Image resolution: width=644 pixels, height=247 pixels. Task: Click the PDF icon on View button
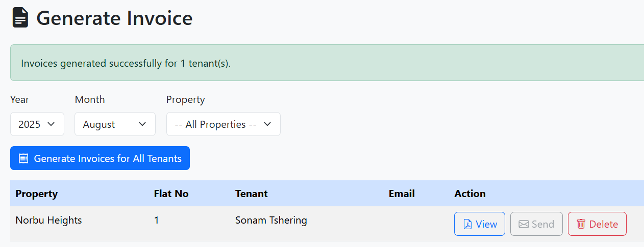[x=467, y=224]
